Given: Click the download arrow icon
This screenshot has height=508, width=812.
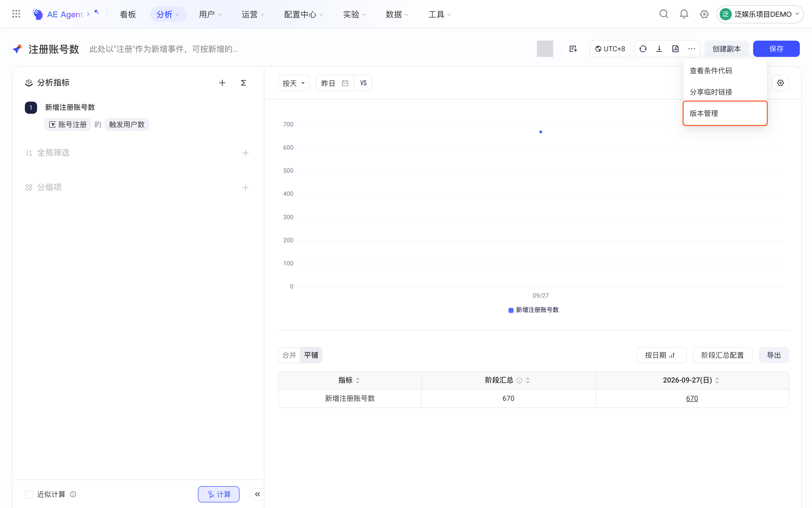Looking at the screenshot, I should [659, 49].
